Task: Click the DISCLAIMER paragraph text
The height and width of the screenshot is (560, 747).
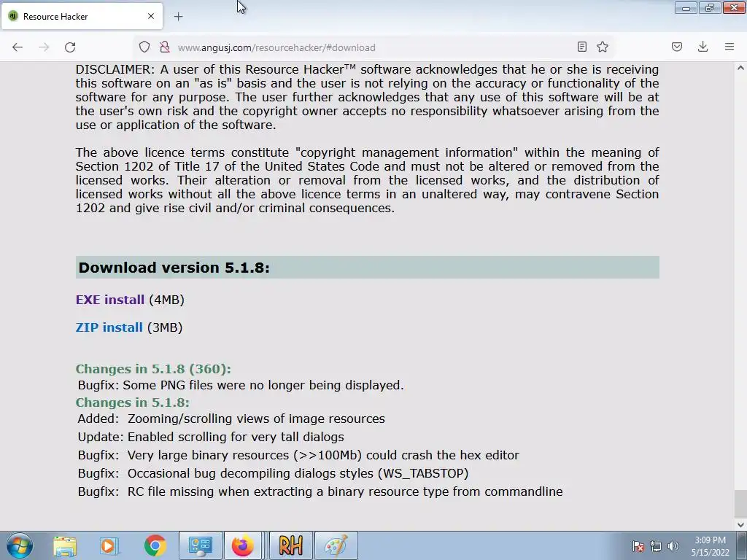Action: (367, 97)
